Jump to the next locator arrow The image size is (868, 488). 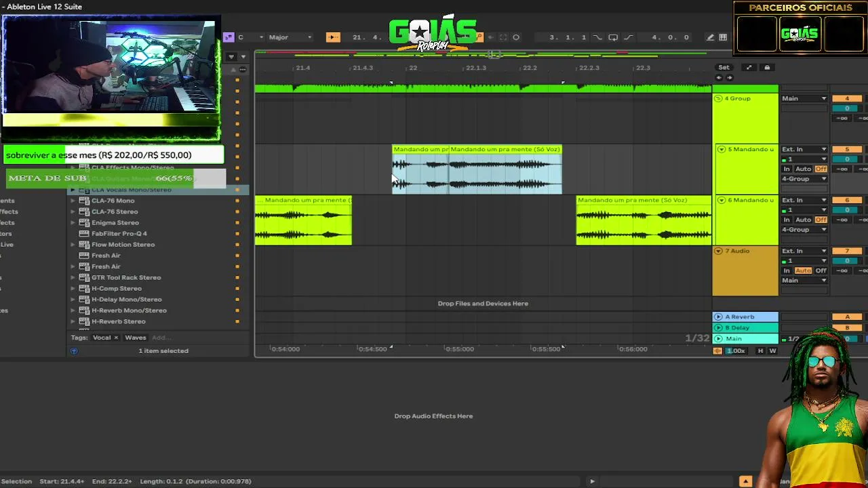729,77
